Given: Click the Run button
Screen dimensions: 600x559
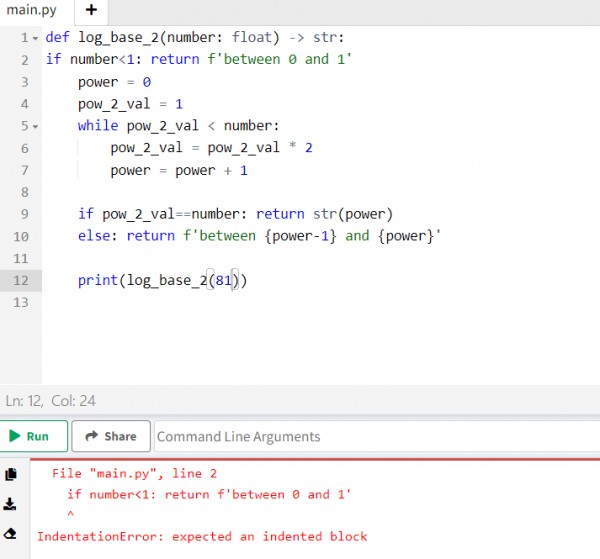Looking at the screenshot, I should tap(34, 436).
